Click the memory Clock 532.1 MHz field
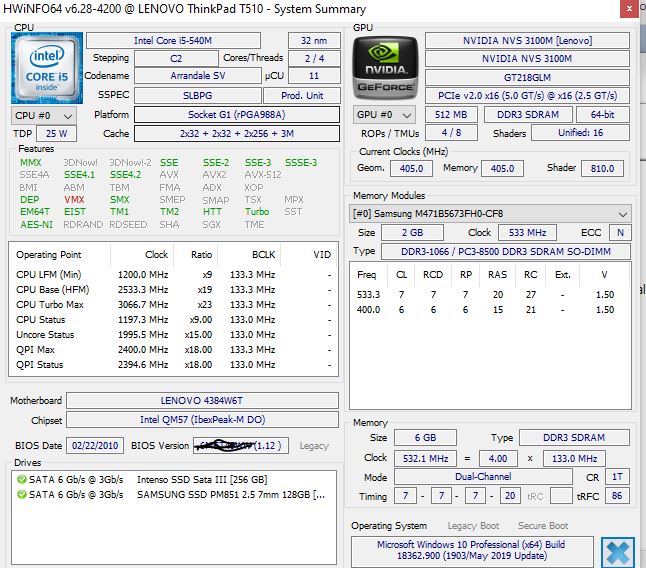 425,458
